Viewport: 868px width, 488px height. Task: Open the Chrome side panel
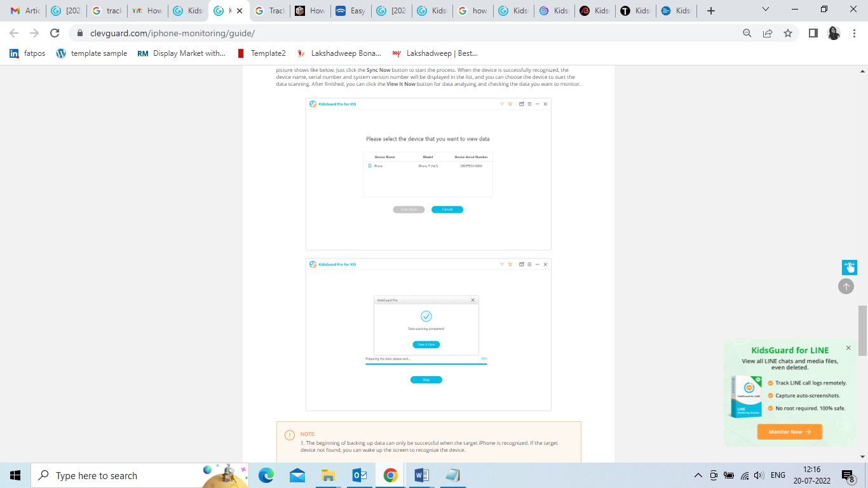point(813,33)
